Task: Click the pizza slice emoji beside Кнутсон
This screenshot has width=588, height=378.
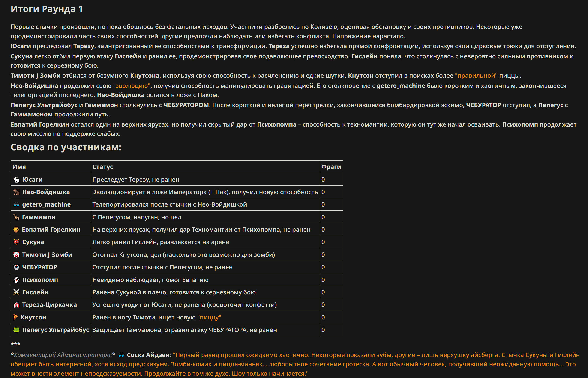Action: [x=15, y=317]
